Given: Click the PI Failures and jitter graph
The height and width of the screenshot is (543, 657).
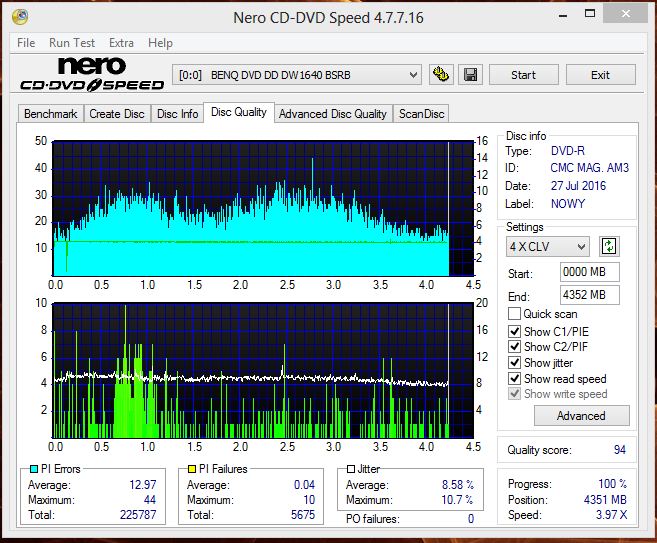Looking at the screenshot, I should tap(263, 370).
